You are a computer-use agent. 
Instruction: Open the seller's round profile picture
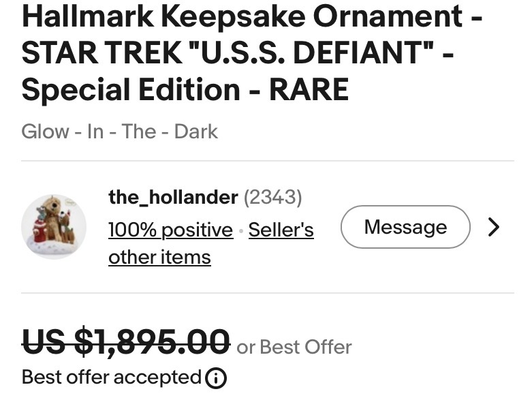[x=54, y=227]
